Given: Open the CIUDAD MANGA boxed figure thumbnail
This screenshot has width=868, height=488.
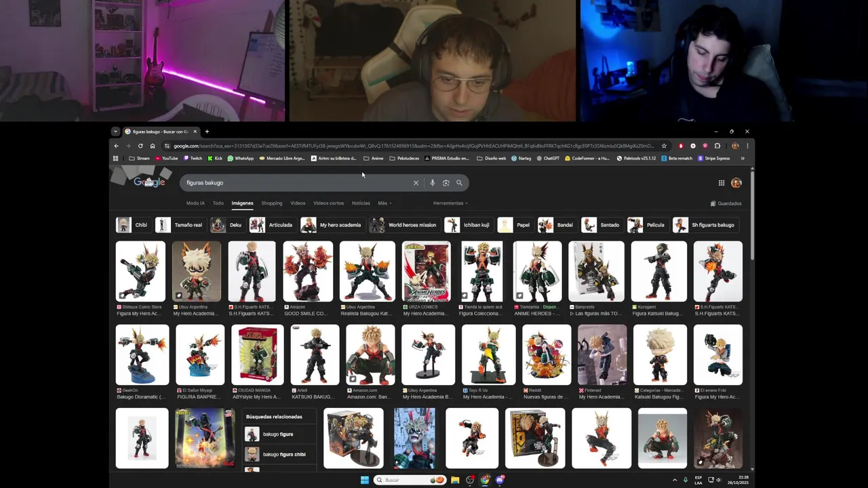Looking at the screenshot, I should tap(258, 354).
